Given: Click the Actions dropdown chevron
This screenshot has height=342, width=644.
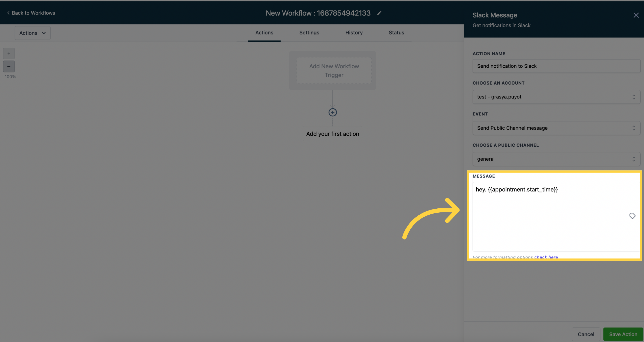Looking at the screenshot, I should point(43,33).
